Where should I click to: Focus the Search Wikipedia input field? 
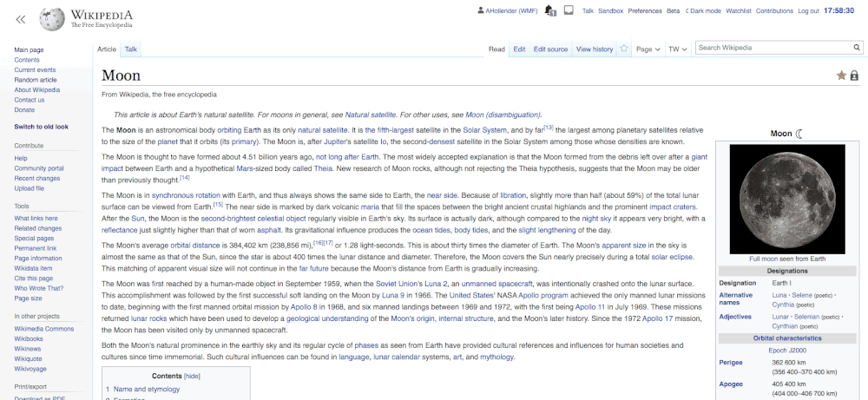click(773, 48)
